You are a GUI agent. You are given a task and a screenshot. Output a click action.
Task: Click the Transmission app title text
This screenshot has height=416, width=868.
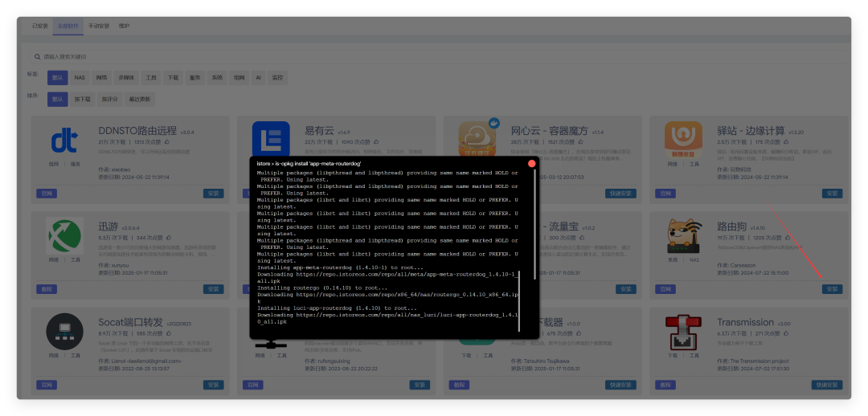point(746,322)
